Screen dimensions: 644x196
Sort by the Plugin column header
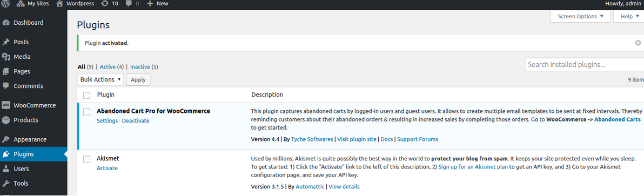[106, 94]
